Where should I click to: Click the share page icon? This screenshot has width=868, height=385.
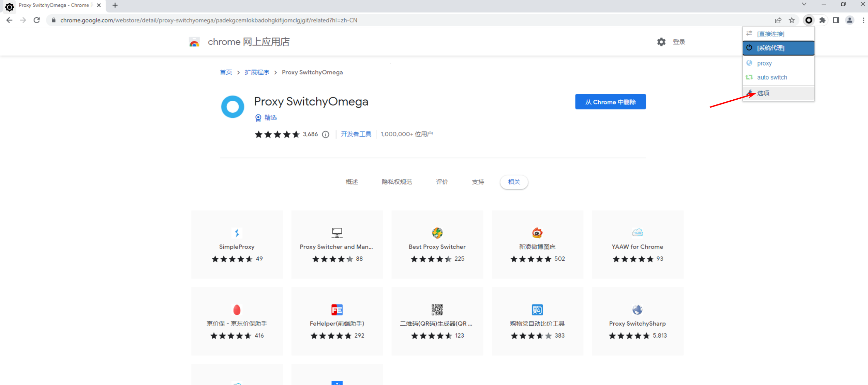[x=778, y=20]
